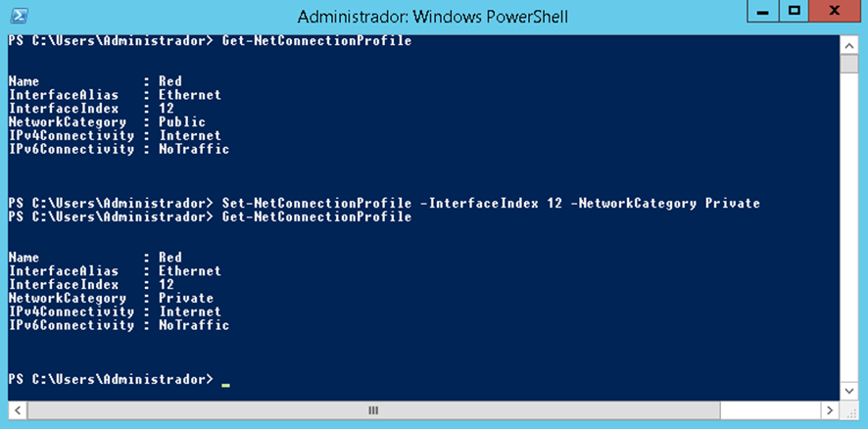
Task: Close the Administrador PowerShell window
Action: click(x=833, y=12)
